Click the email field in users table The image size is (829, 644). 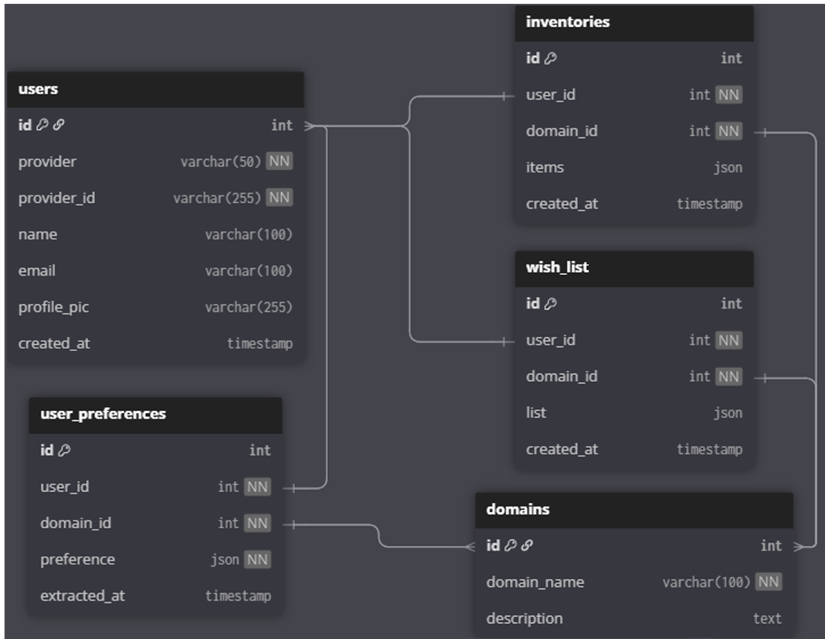tap(37, 271)
